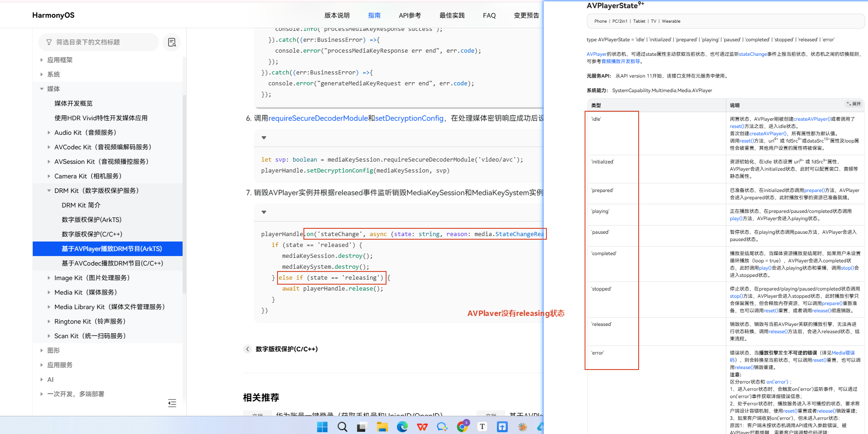Screen dimensions: 868x434
Task: Expand Camera Kit (相机服务) node
Action: [x=49, y=176]
